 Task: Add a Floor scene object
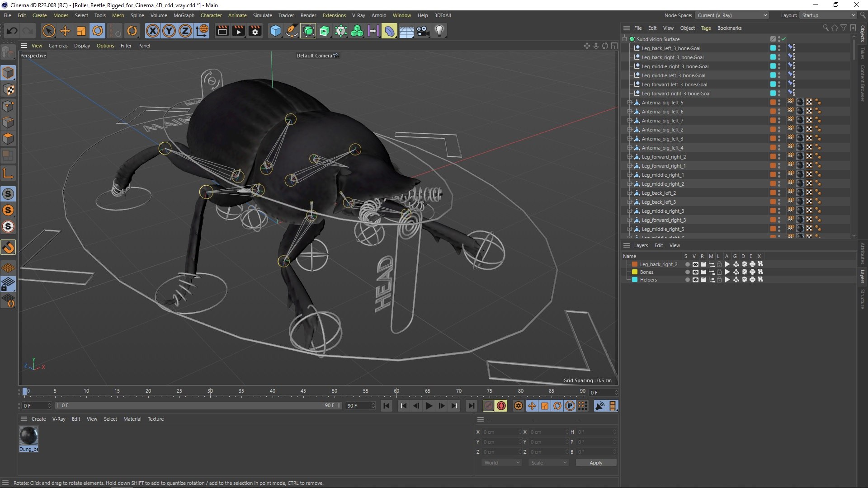[x=406, y=31]
